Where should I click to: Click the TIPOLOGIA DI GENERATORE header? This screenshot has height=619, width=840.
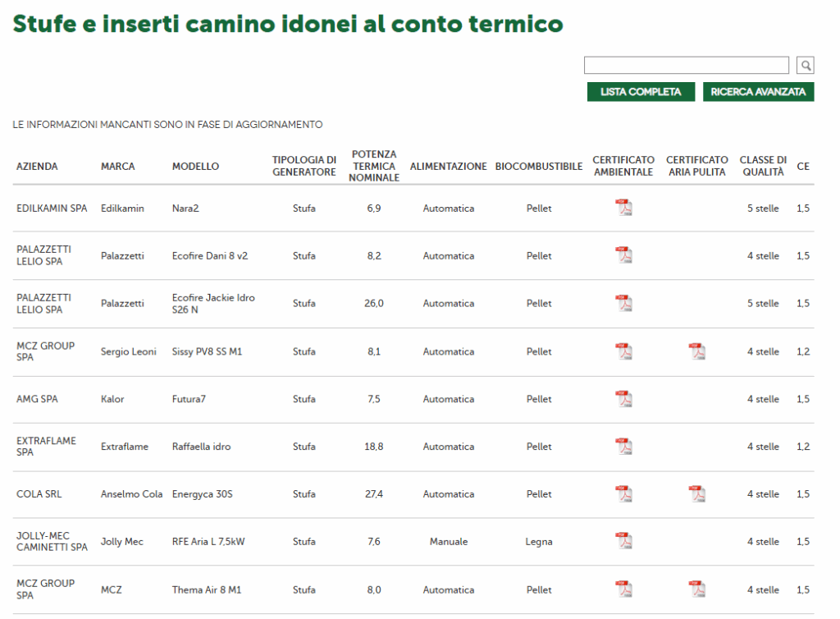tap(304, 166)
